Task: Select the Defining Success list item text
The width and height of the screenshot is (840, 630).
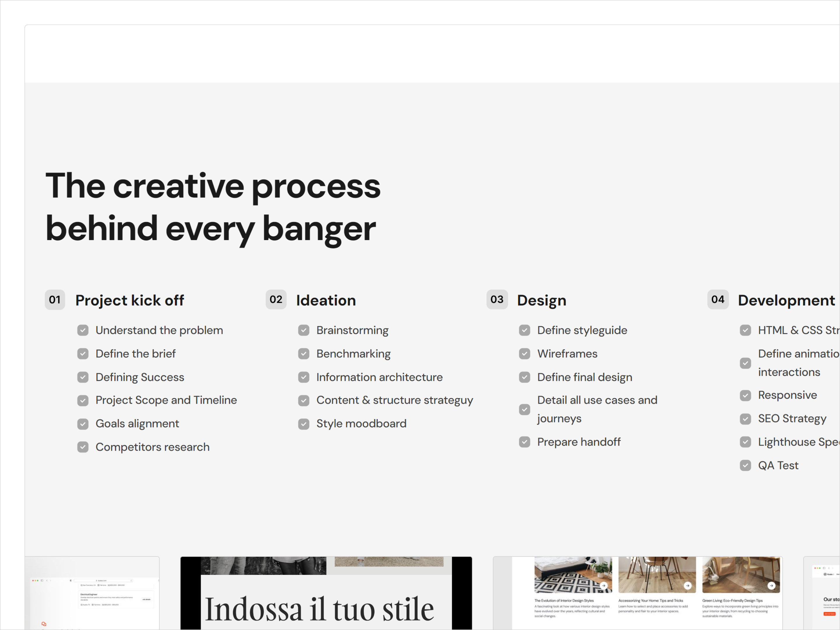Action: [140, 377]
